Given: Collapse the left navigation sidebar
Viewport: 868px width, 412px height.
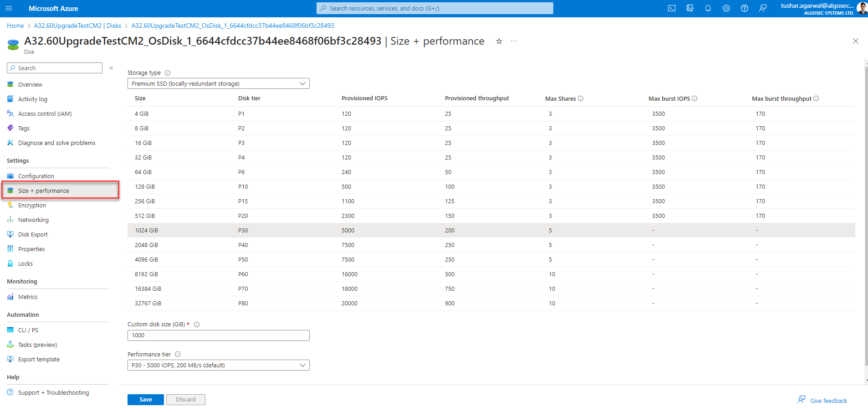Looking at the screenshot, I should (111, 68).
